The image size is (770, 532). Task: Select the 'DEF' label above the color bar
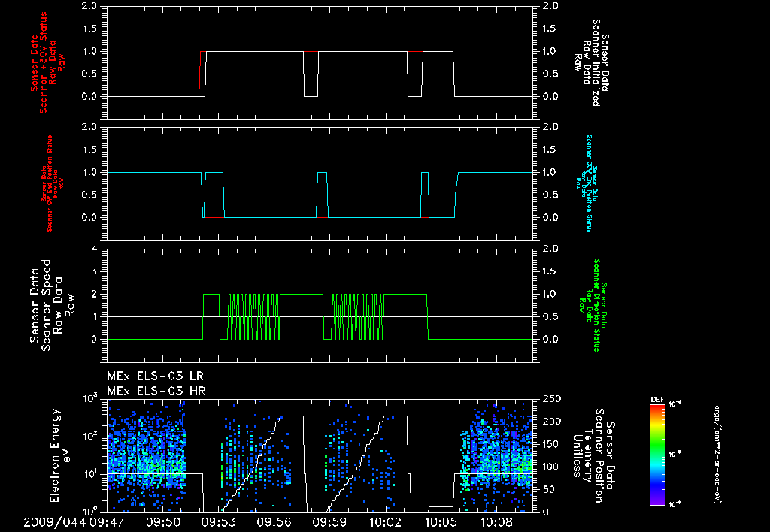tap(657, 400)
